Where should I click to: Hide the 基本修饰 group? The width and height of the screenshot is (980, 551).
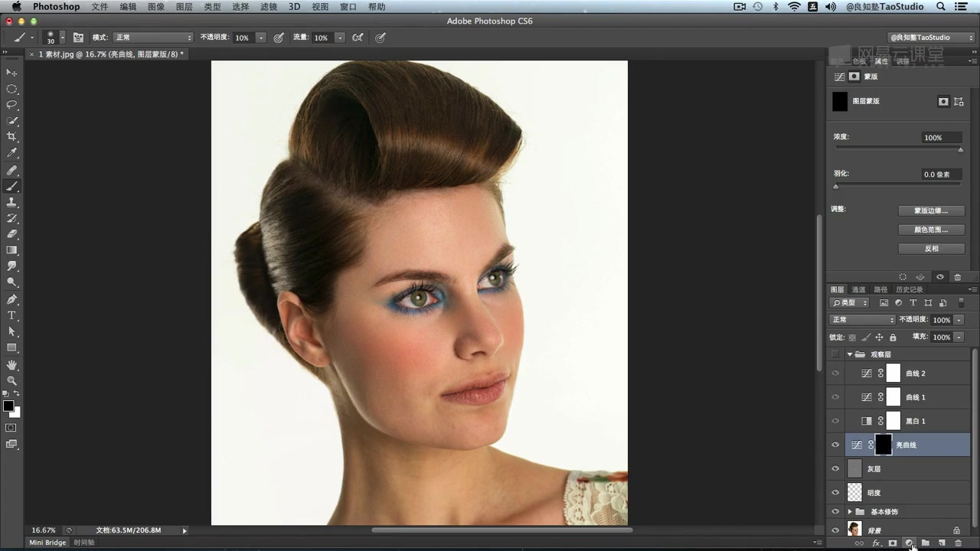835,511
